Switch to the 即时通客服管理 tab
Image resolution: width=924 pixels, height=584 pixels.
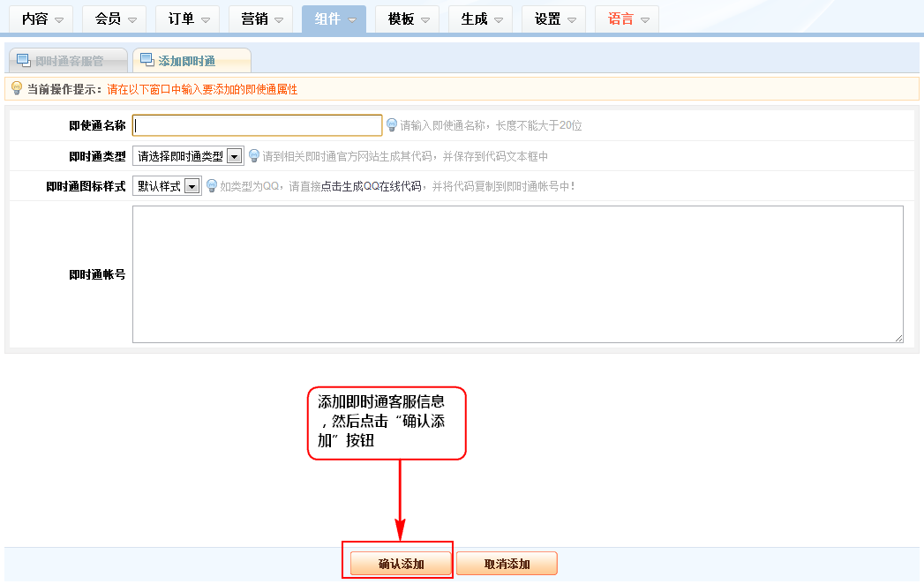tap(69, 61)
